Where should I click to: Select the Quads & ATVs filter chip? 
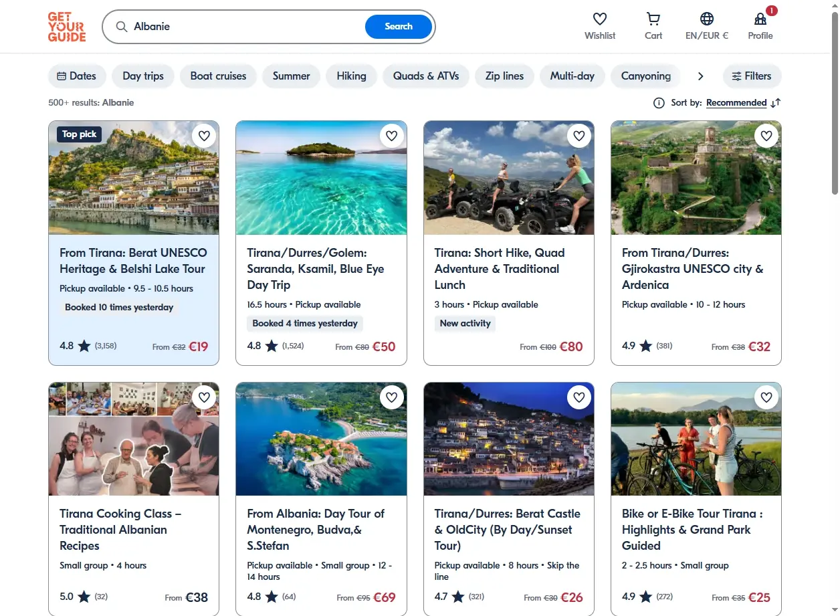coord(426,76)
